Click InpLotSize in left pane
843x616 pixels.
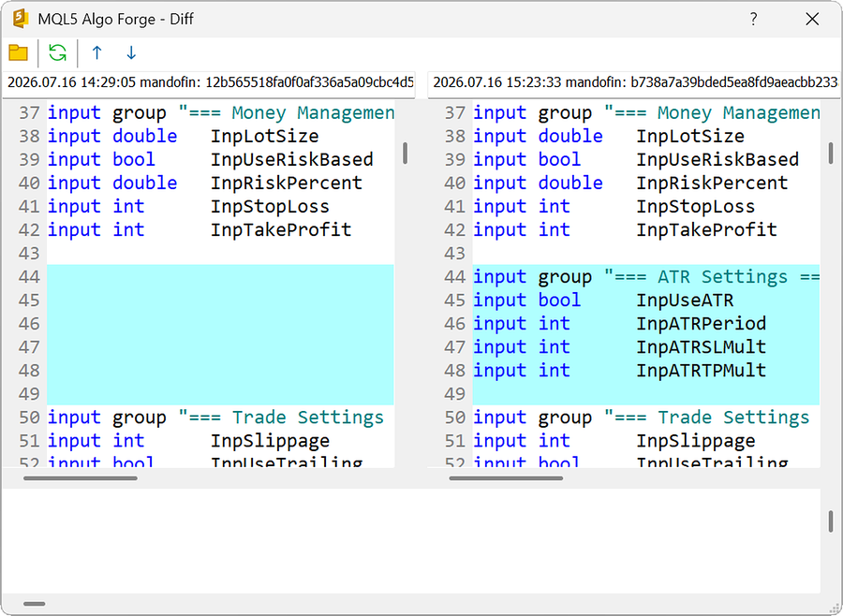(264, 136)
